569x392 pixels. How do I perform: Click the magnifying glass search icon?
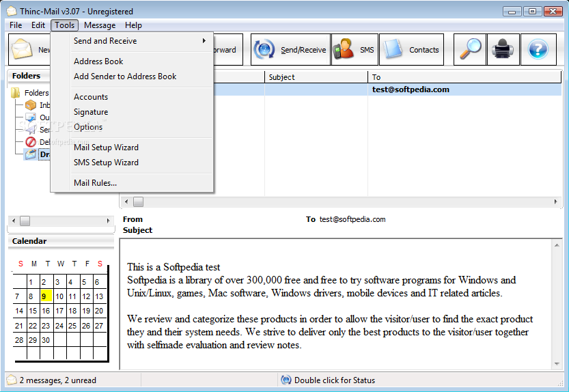click(x=470, y=49)
